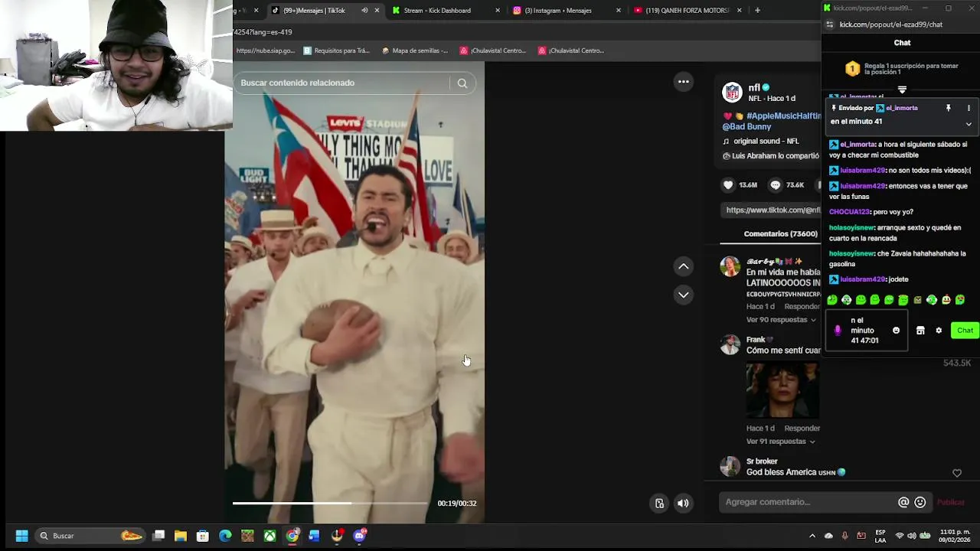
Task: Like the Sr broker comment heart
Action: tap(957, 473)
